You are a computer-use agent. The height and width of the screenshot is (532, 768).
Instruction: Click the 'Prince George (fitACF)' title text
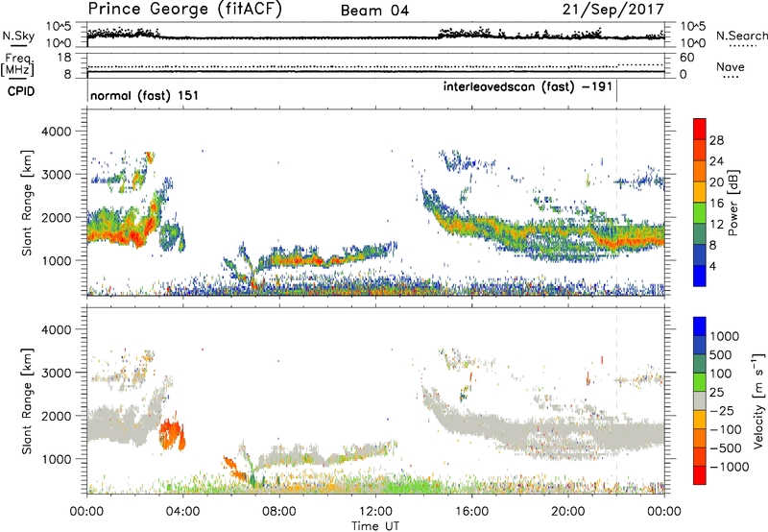coord(184,10)
